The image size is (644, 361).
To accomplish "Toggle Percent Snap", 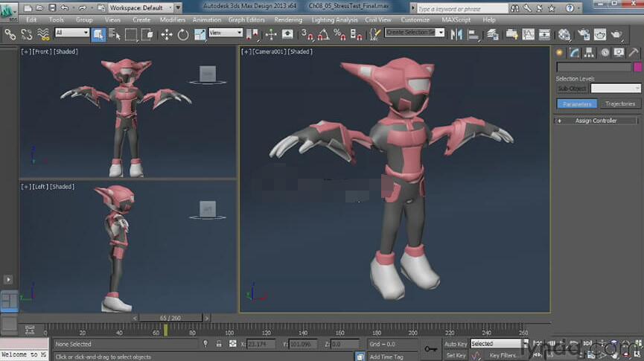I will point(339,34).
